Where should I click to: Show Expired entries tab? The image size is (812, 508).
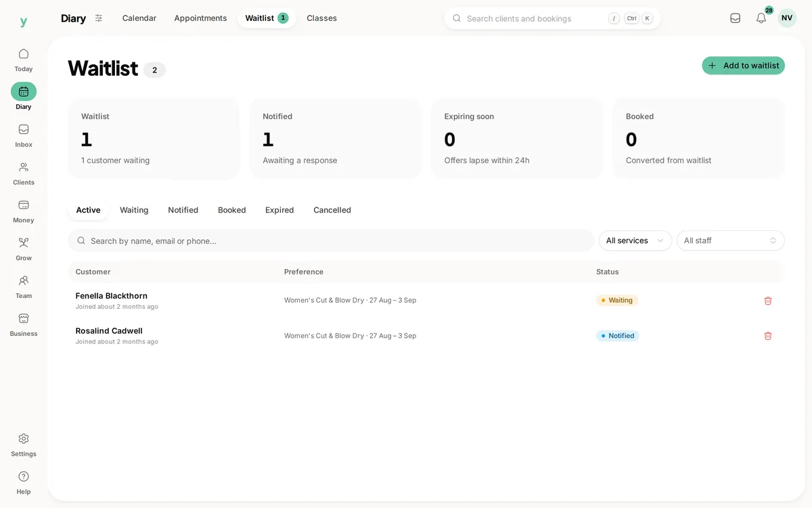pyautogui.click(x=279, y=210)
